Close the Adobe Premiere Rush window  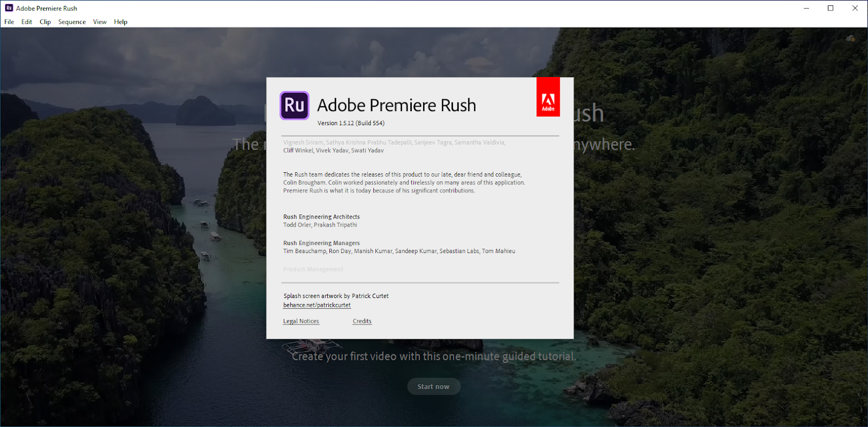coord(855,8)
